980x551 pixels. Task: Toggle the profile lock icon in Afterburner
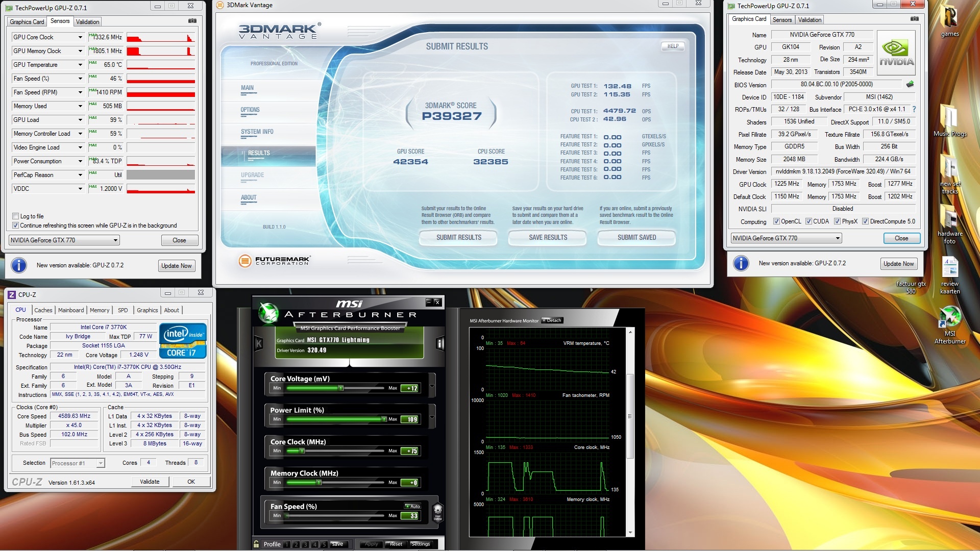coord(256,544)
